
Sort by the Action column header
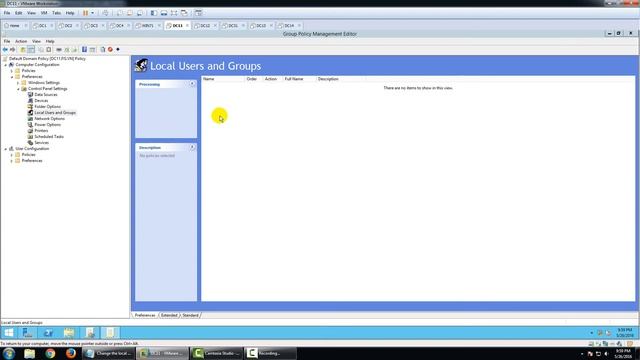pos(273,79)
